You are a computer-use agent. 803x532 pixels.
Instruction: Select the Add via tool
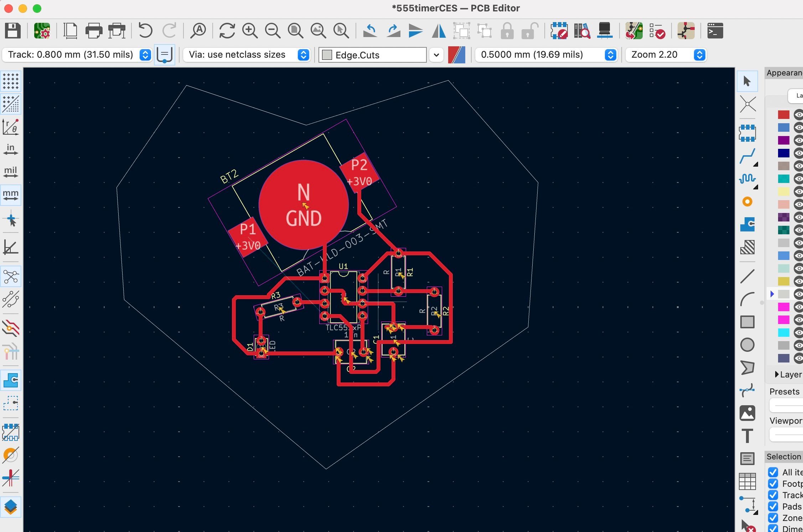coord(747,202)
